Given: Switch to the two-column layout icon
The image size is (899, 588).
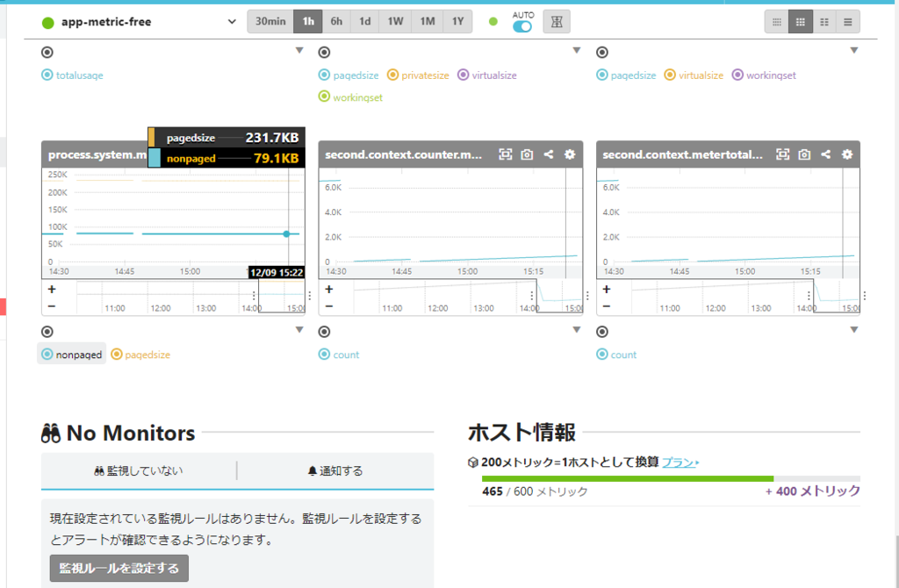Looking at the screenshot, I should 824,22.
